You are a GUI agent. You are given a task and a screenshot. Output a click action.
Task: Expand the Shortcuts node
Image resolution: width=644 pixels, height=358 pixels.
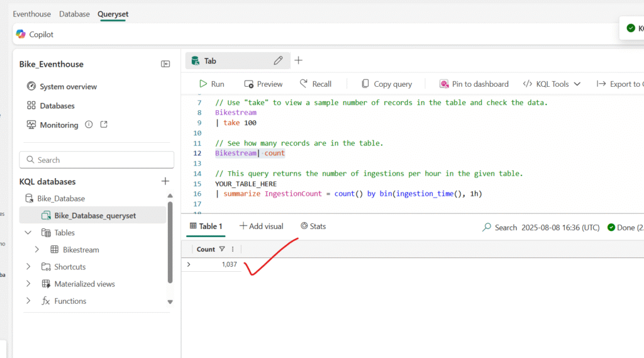(x=28, y=267)
